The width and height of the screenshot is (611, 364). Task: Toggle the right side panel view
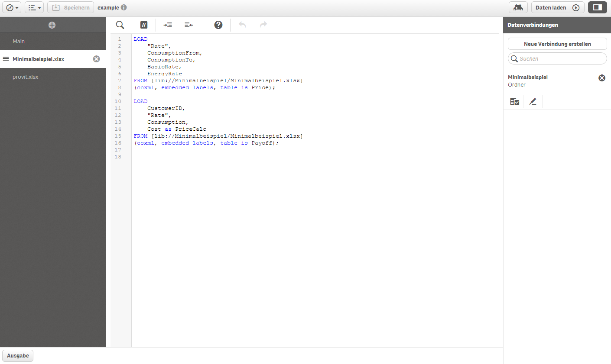tap(598, 7)
